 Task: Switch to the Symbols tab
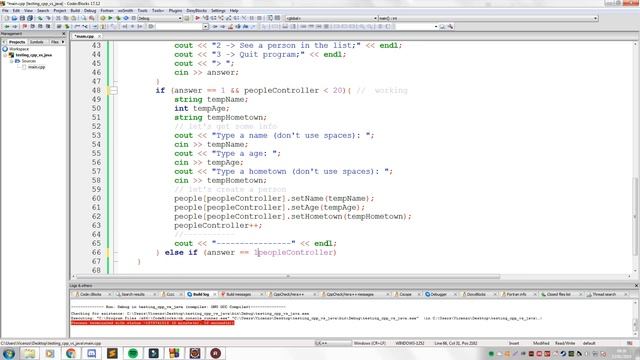pos(36,42)
